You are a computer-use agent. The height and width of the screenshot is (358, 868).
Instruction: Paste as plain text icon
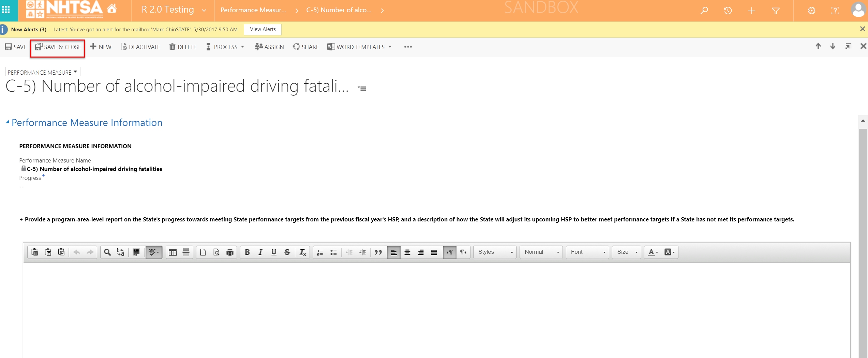click(x=48, y=252)
